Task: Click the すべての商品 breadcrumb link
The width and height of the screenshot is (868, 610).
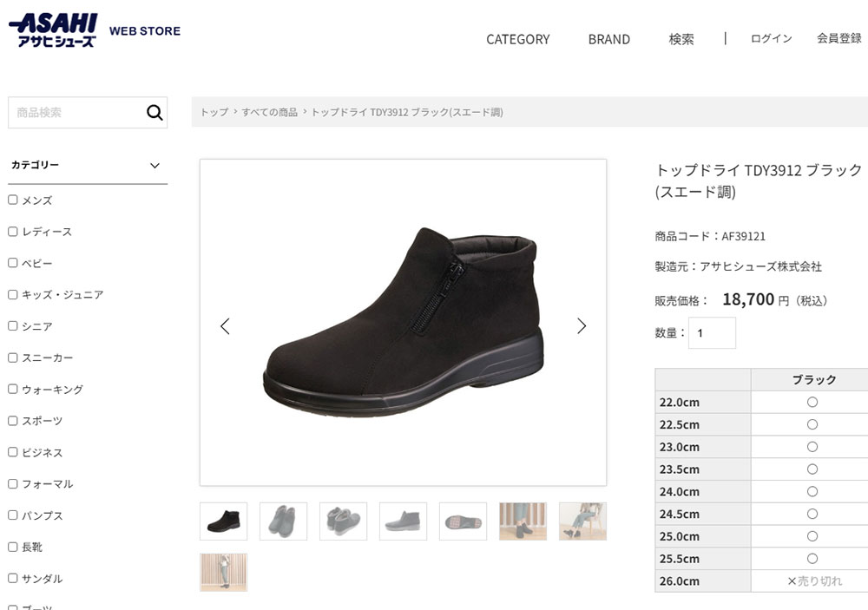Action: (269, 112)
